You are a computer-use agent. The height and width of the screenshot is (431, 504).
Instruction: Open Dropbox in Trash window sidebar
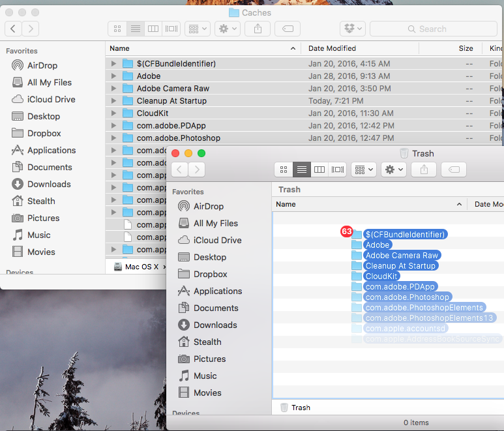202,274
